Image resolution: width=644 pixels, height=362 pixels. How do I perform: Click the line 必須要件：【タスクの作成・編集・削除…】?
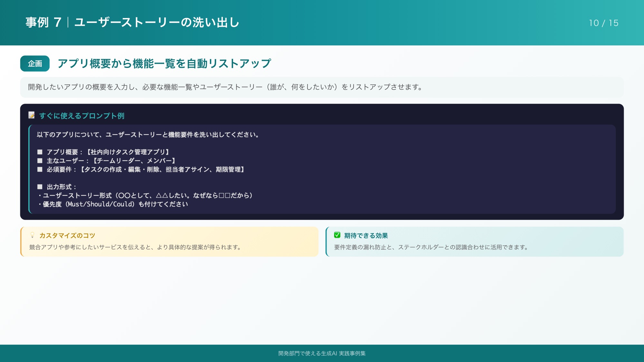(141, 169)
